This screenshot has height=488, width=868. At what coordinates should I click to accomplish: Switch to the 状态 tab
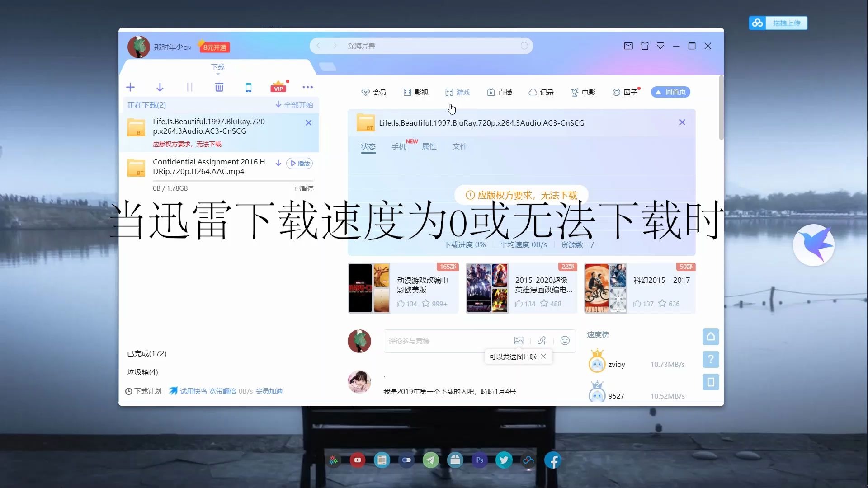[368, 146]
